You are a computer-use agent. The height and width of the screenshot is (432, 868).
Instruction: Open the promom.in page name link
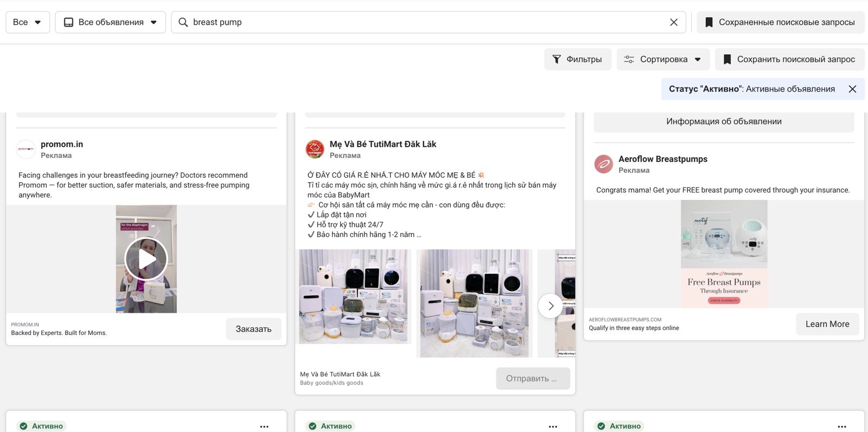[x=62, y=144]
